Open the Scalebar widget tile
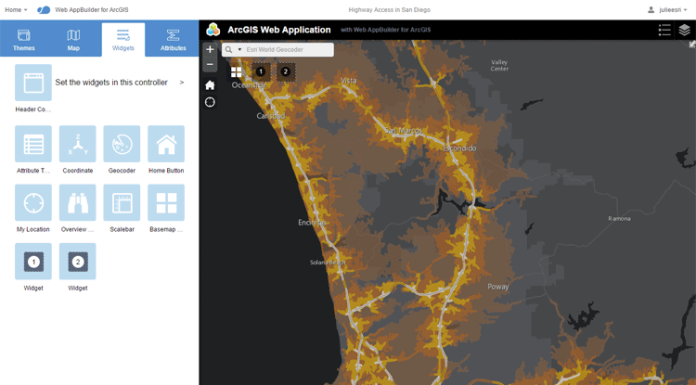696x385 pixels. click(x=122, y=203)
